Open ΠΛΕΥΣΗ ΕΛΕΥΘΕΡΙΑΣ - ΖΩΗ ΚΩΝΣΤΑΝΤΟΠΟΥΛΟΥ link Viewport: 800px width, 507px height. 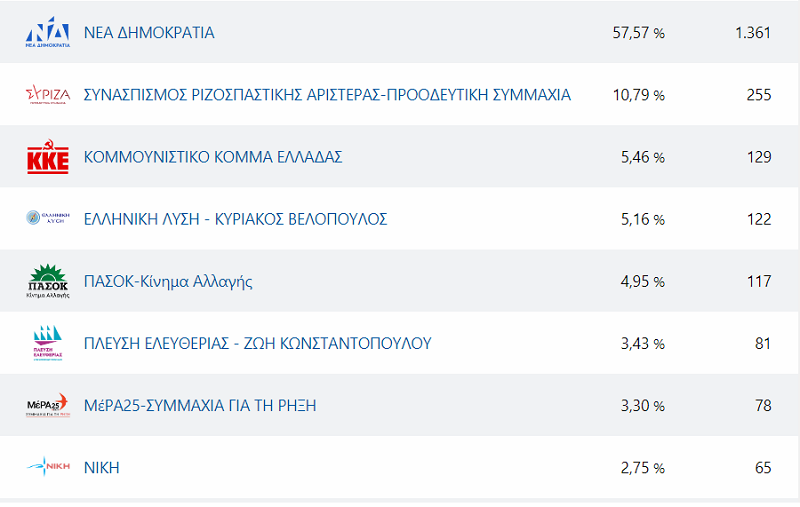coord(257,343)
